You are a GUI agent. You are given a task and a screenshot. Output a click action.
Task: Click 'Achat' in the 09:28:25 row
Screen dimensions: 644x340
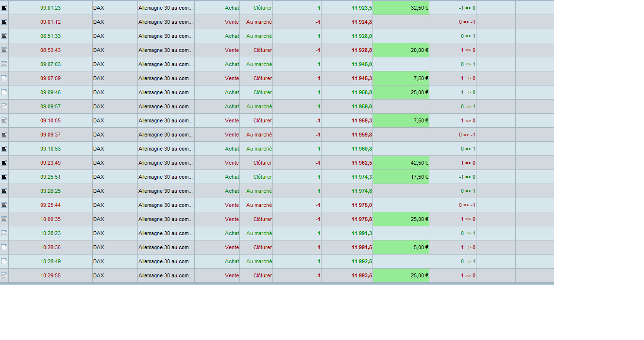tap(232, 191)
